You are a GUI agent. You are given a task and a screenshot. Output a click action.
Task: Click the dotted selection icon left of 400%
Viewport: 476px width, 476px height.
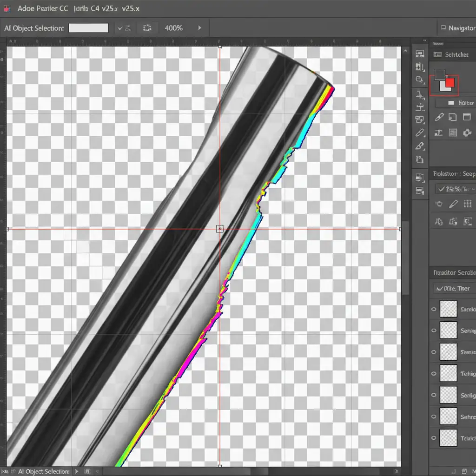coord(147,28)
